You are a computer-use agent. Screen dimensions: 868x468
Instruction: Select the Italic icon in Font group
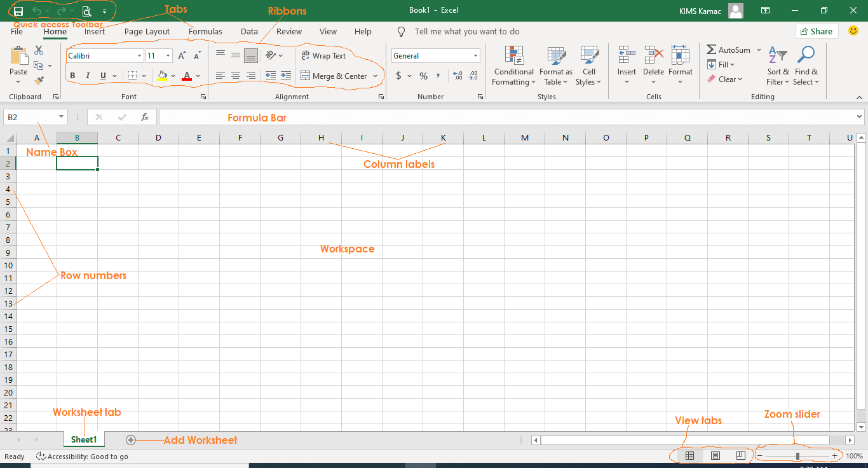coord(88,76)
